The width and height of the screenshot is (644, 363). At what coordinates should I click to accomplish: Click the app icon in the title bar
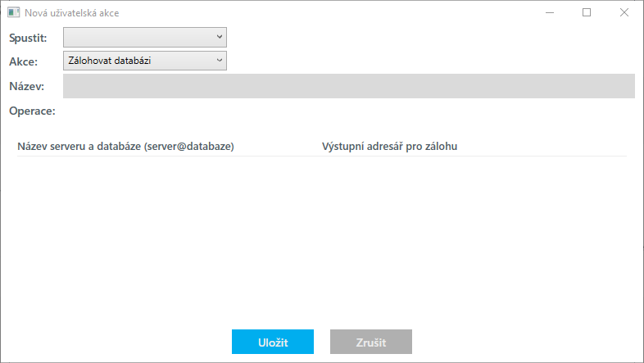pos(13,13)
